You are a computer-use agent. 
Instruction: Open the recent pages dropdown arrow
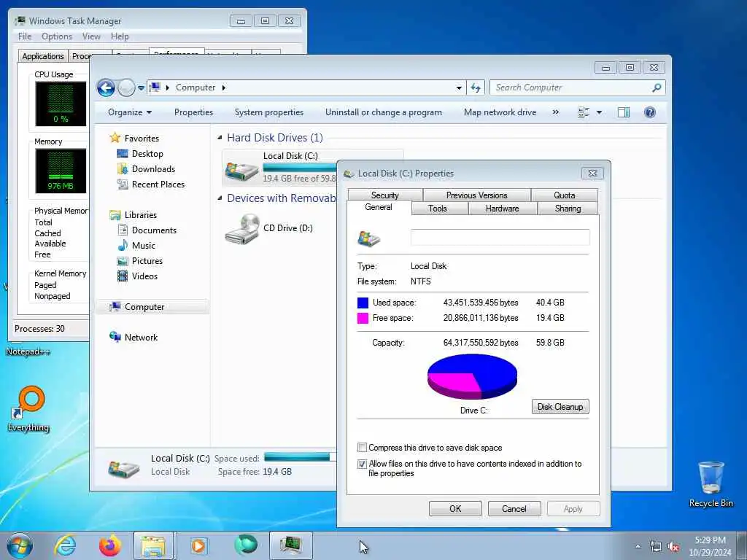[x=141, y=88]
